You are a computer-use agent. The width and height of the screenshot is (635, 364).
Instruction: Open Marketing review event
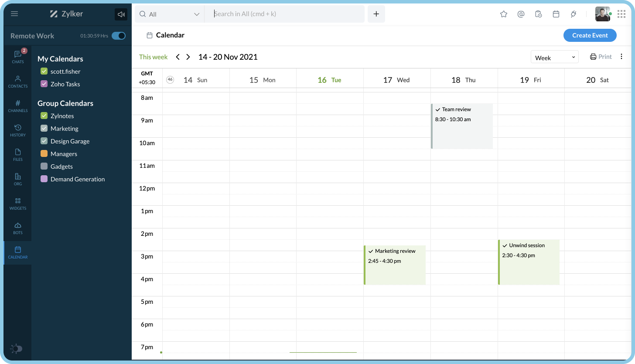click(x=395, y=265)
